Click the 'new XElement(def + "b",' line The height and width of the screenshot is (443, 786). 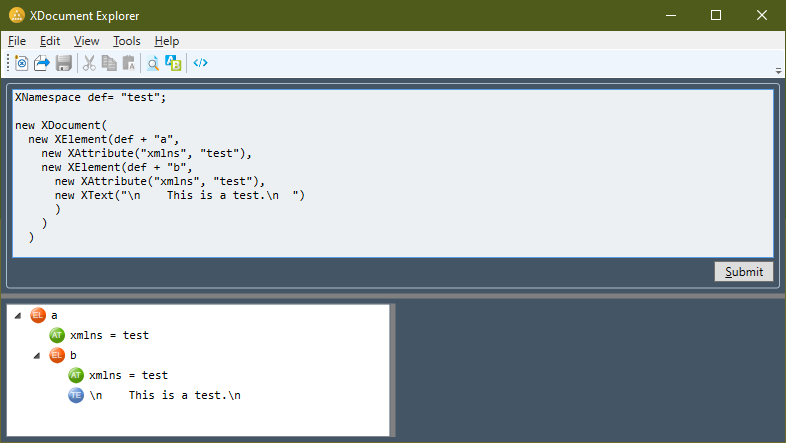point(117,167)
